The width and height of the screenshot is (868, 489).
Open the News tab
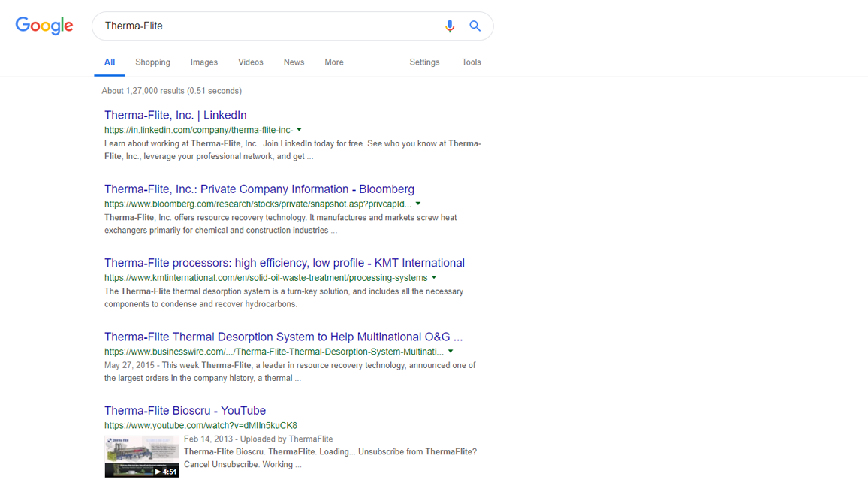pyautogui.click(x=294, y=62)
